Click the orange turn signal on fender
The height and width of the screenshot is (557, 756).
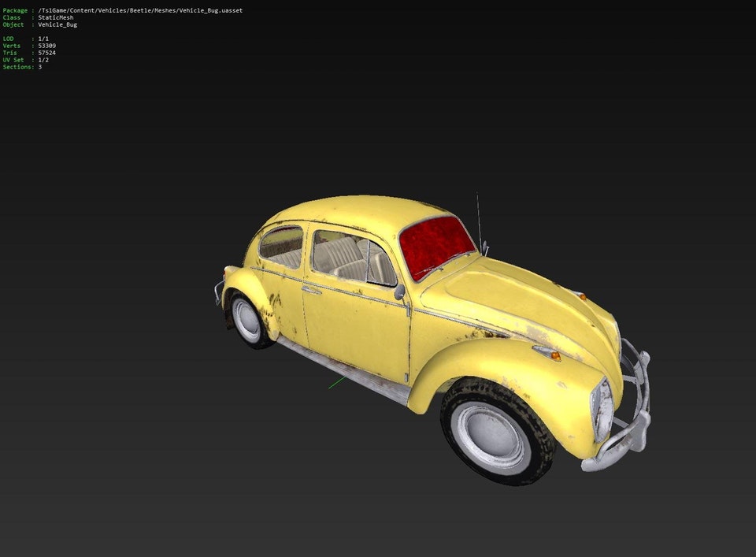click(x=555, y=356)
